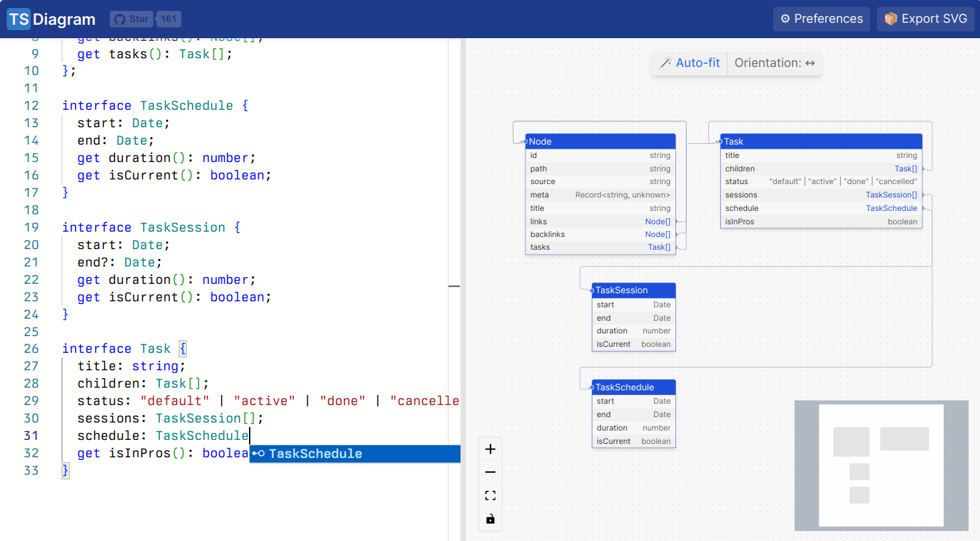Screen dimensions: 980x541
Task: Click the 'links' row in Node
Action: pyautogui.click(x=600, y=222)
